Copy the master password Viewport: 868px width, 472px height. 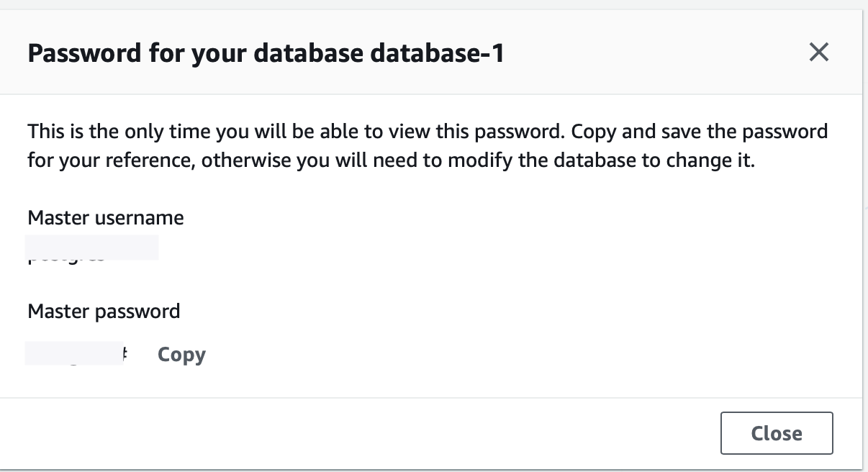click(x=181, y=355)
